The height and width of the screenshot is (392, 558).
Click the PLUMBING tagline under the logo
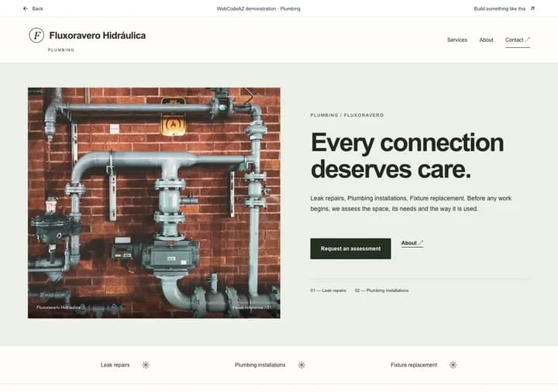[x=61, y=50]
